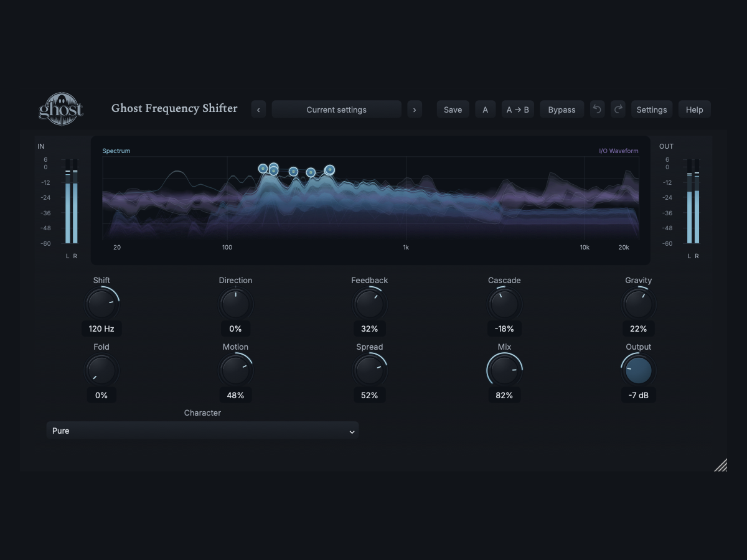The width and height of the screenshot is (747, 560).
Task: Open the Help button
Action: pos(694,110)
